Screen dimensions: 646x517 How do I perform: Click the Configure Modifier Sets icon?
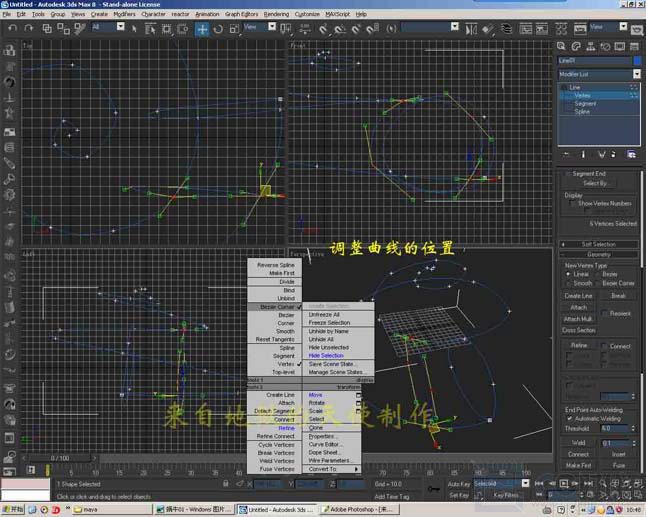point(632,154)
